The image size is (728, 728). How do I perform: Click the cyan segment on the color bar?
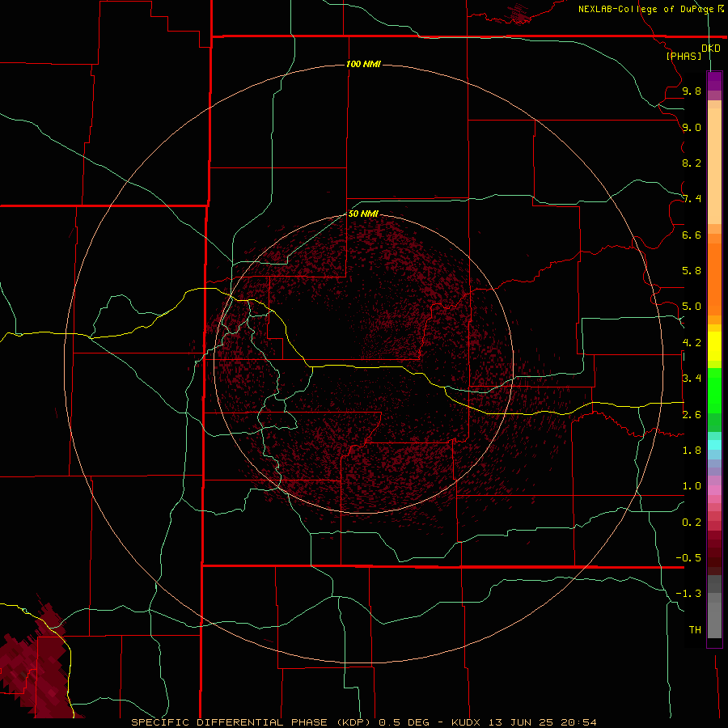714,445
